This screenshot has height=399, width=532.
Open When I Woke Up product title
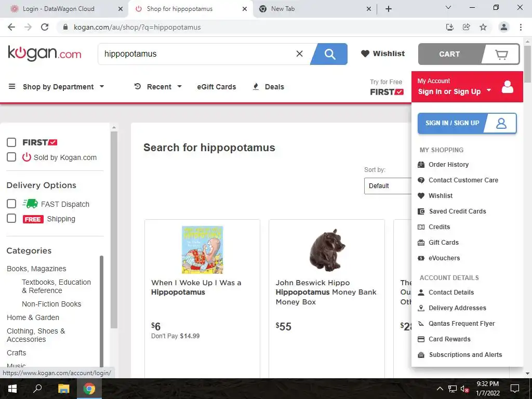pos(196,287)
